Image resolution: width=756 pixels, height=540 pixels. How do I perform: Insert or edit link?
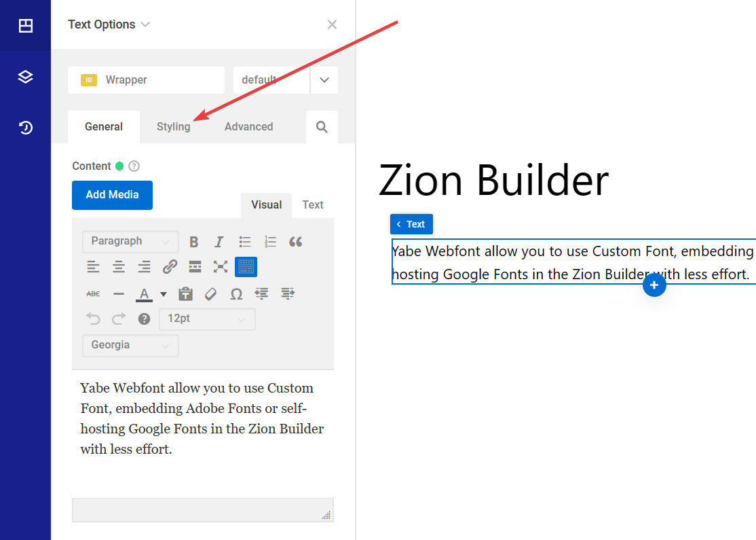170,267
